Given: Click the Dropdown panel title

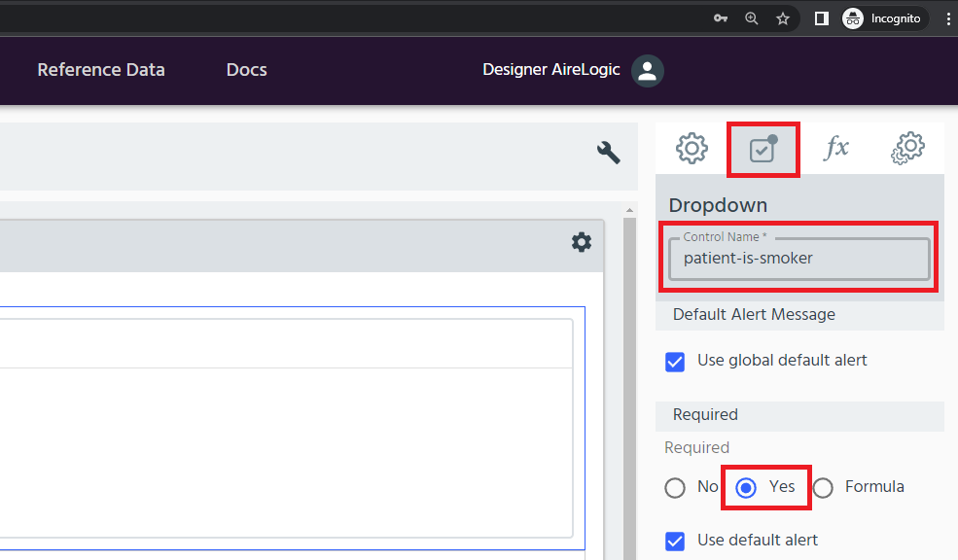Looking at the screenshot, I should [x=718, y=205].
